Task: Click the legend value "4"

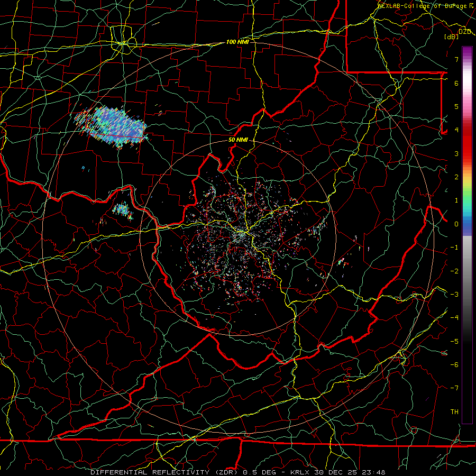Action: tap(456, 130)
